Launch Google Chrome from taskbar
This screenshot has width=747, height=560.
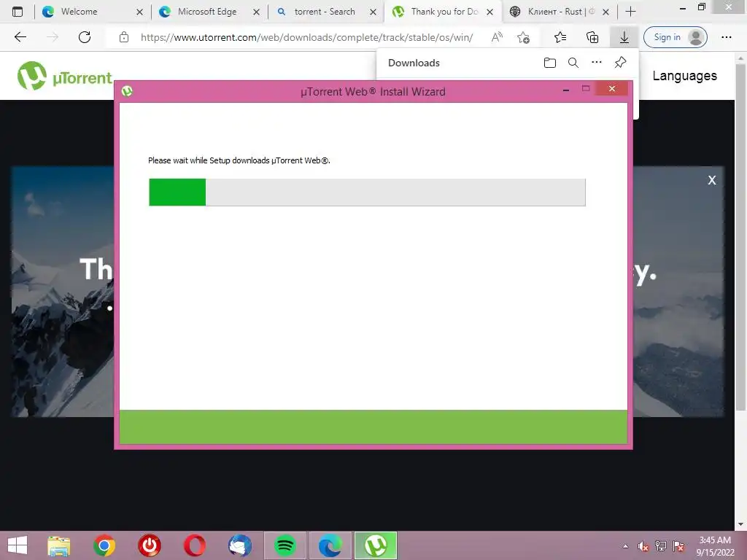coord(104,545)
